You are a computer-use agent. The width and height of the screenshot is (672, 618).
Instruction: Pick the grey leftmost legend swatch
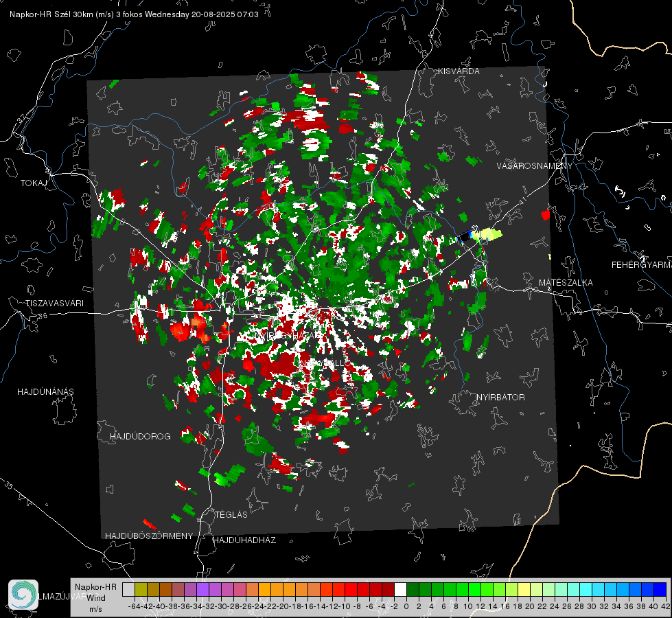coord(128,590)
